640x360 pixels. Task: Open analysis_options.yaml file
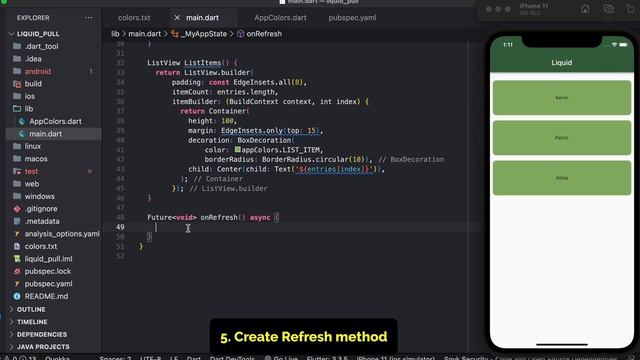(62, 234)
